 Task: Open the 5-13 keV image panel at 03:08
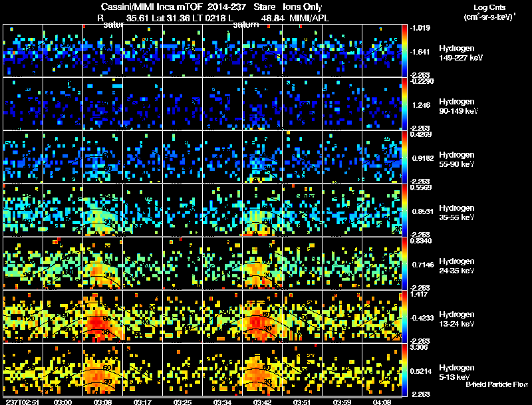pos(103,370)
